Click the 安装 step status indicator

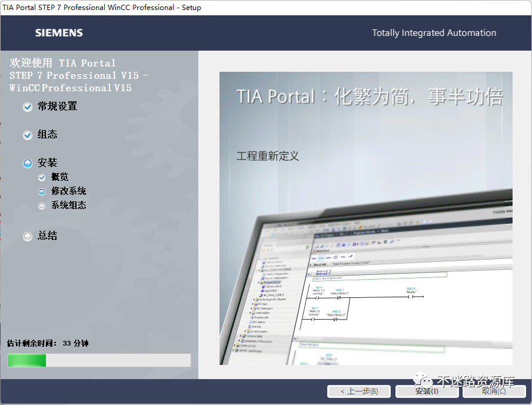pos(28,163)
